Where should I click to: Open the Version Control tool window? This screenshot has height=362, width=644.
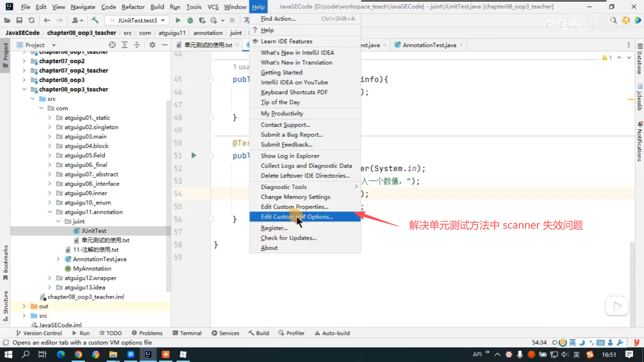tap(39, 333)
